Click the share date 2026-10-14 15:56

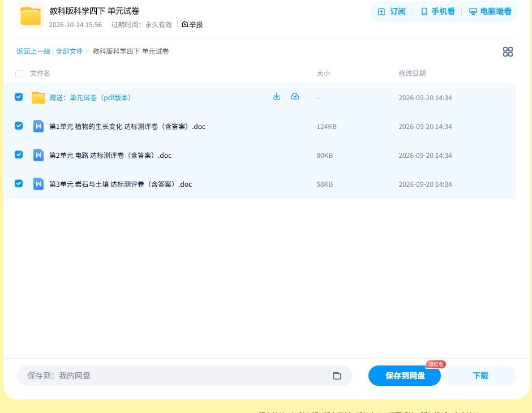tap(75, 25)
